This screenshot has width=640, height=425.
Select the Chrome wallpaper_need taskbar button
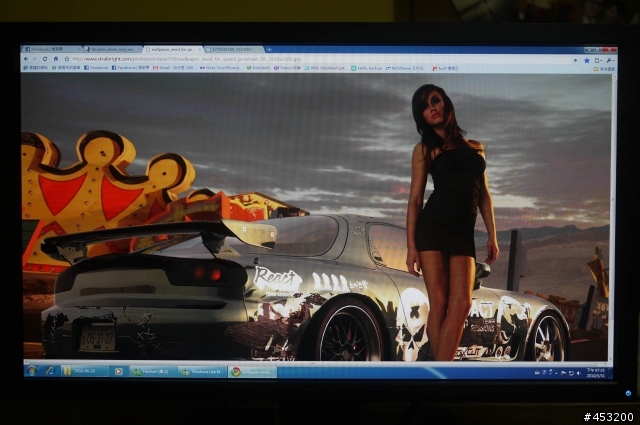click(252, 372)
